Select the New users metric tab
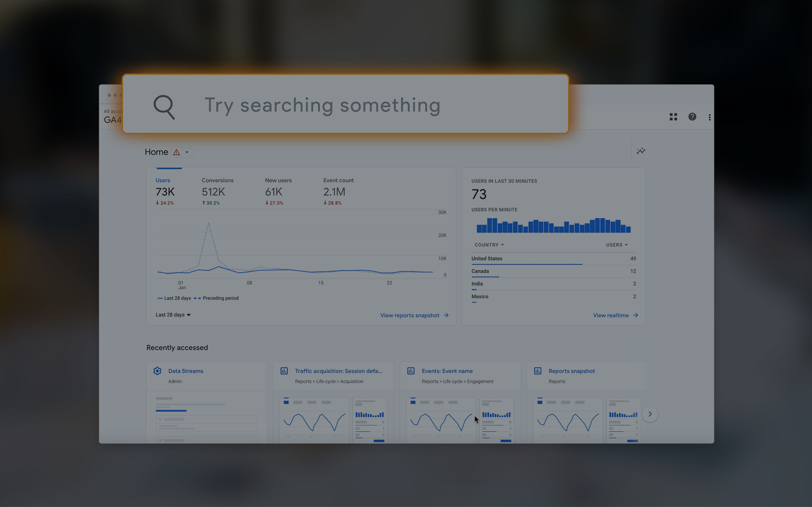Image resolution: width=812 pixels, height=507 pixels. (x=278, y=191)
